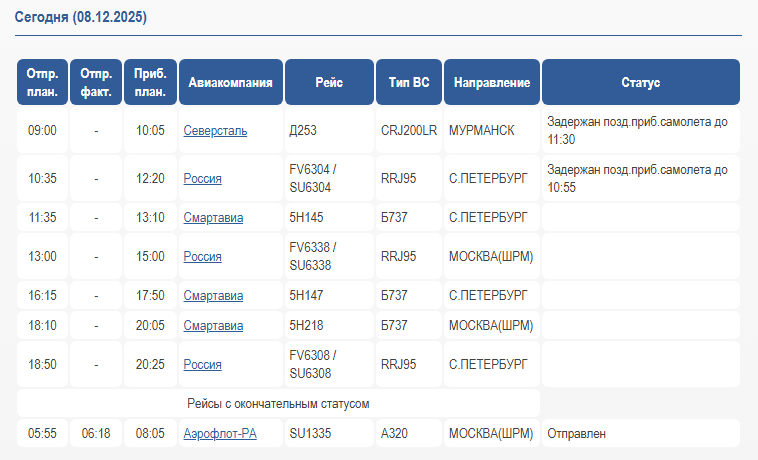Click Смартавиа link for flight 5H218
758x460 pixels.
pos(213,326)
